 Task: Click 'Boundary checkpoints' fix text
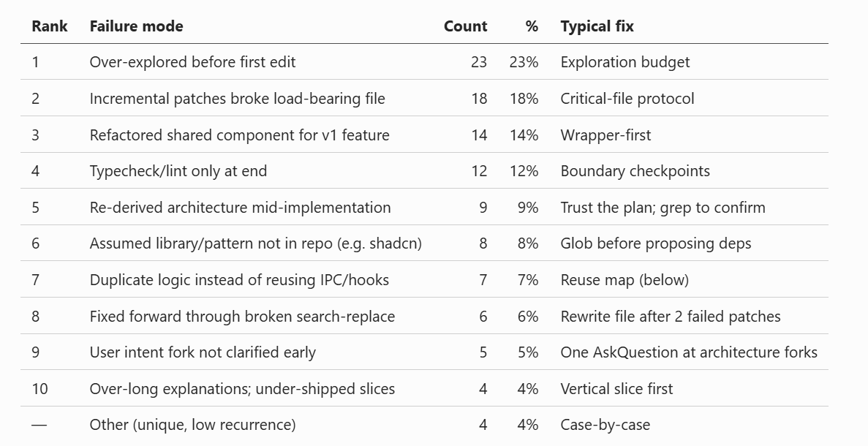coord(635,171)
